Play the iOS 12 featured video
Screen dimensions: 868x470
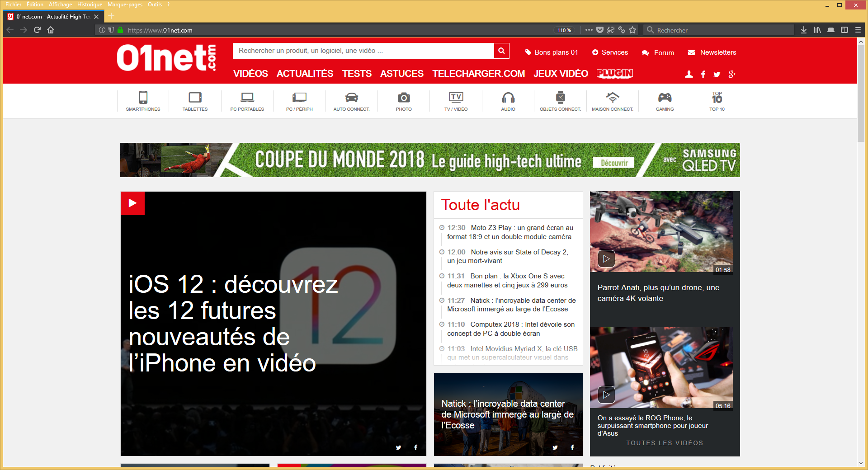coord(132,203)
